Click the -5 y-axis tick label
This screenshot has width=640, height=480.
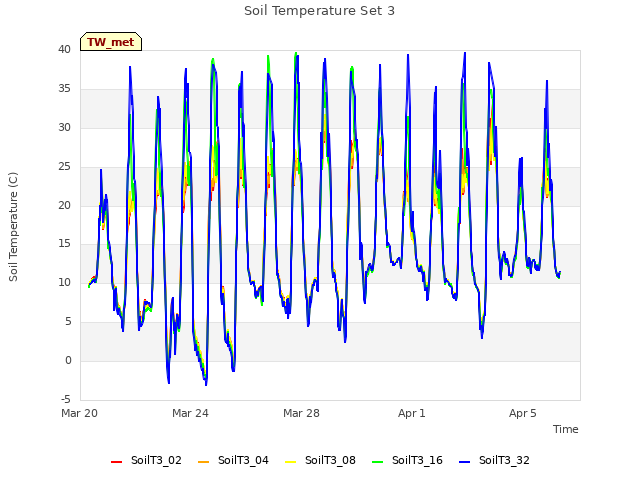(66, 399)
